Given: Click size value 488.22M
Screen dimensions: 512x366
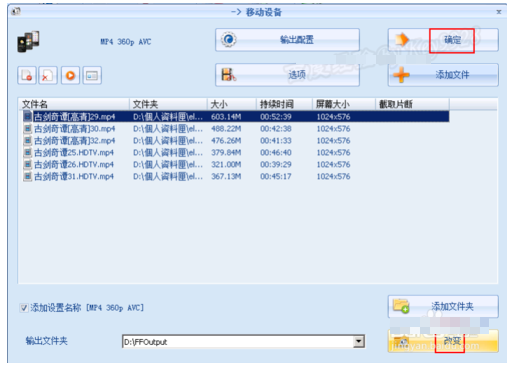Looking at the screenshot, I should pyautogui.click(x=226, y=129).
